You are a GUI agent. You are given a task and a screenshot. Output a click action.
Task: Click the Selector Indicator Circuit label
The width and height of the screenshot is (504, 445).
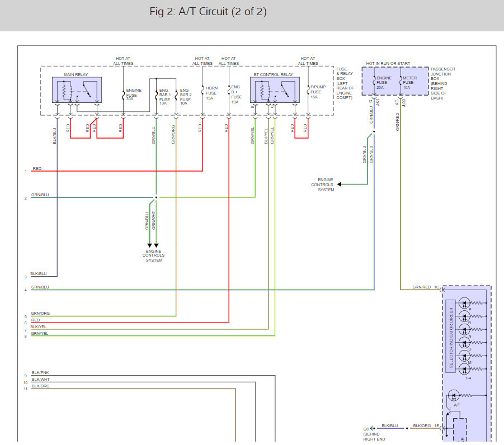point(451,337)
